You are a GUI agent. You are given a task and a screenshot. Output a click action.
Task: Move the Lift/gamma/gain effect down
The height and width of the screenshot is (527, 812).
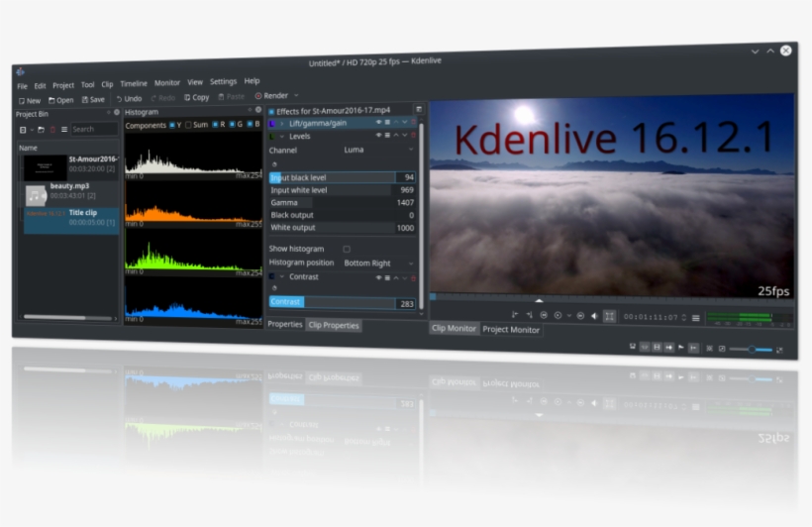coord(404,122)
